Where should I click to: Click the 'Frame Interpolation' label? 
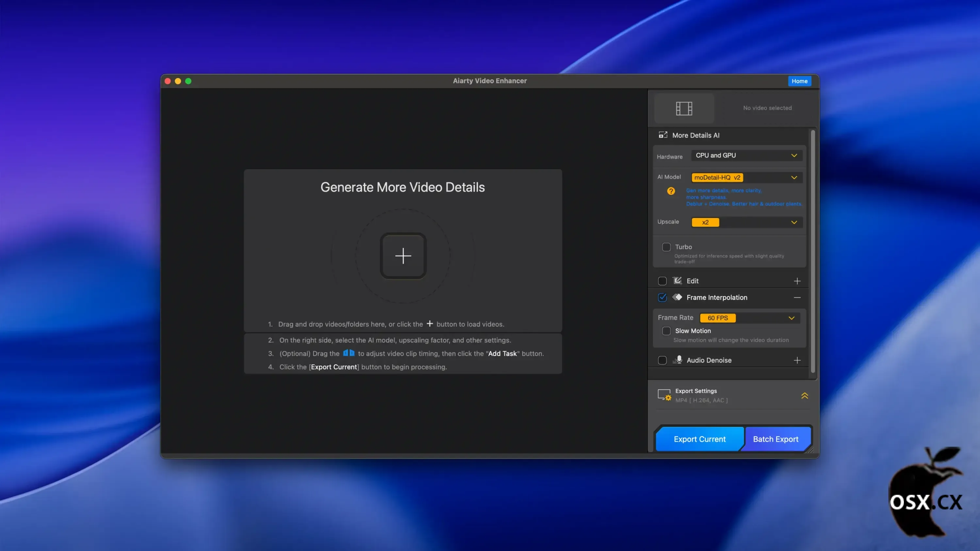click(x=717, y=297)
